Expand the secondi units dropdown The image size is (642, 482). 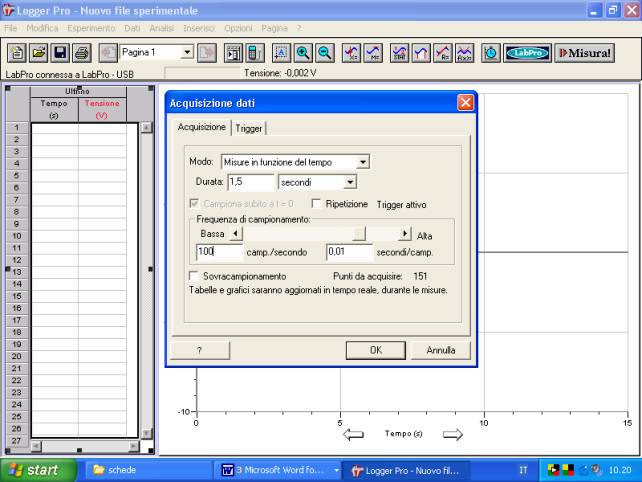tap(350, 182)
